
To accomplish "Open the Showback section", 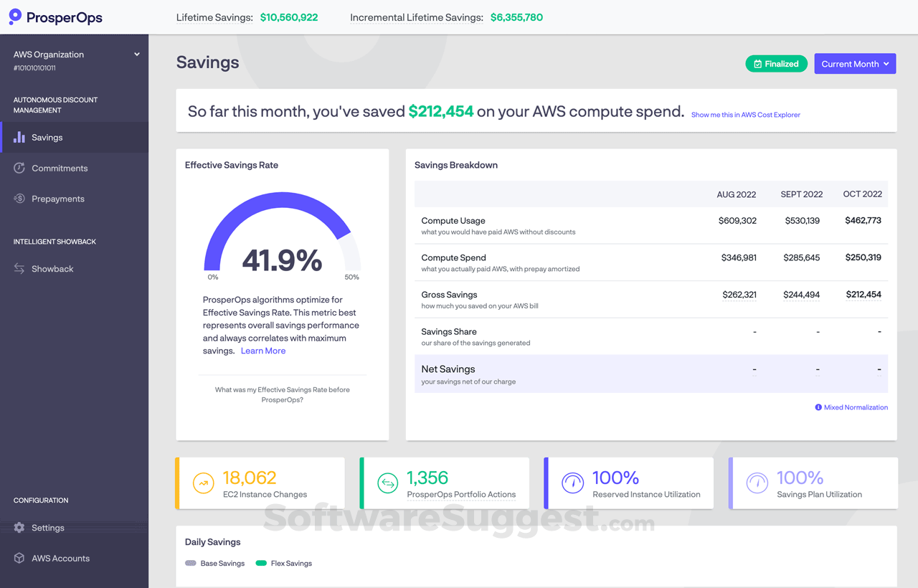I will point(53,268).
